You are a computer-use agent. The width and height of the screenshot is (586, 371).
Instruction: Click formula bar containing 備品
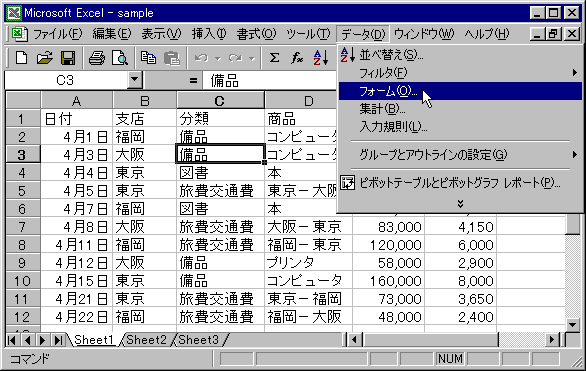(269, 80)
